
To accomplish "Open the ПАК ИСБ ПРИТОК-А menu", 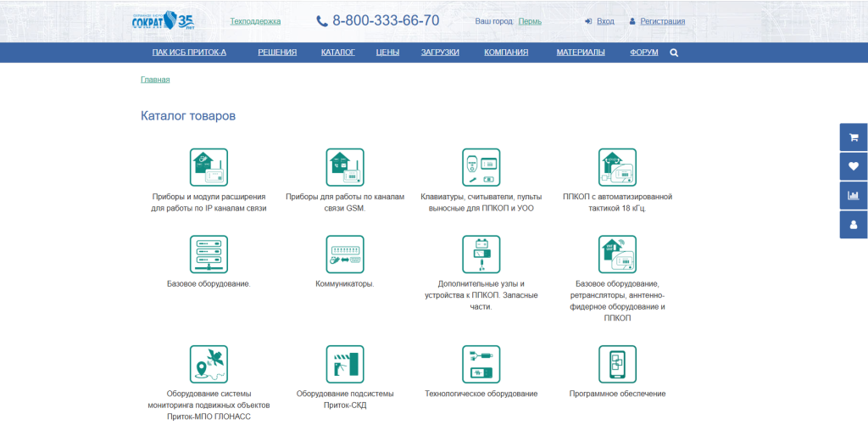I will (x=189, y=53).
